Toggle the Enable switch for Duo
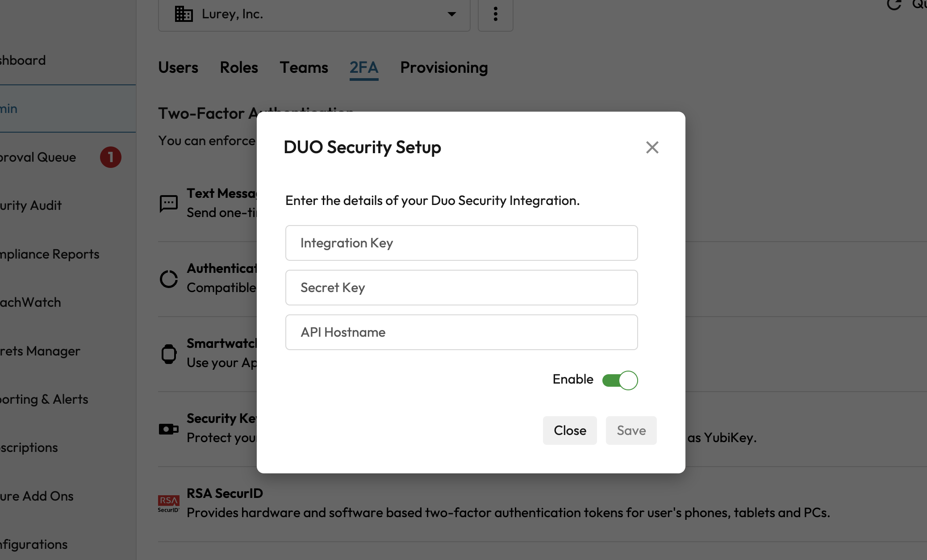 click(x=620, y=380)
